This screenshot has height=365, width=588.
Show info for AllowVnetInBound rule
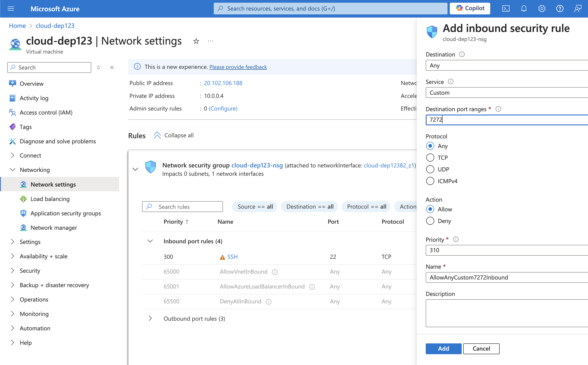[x=275, y=272]
